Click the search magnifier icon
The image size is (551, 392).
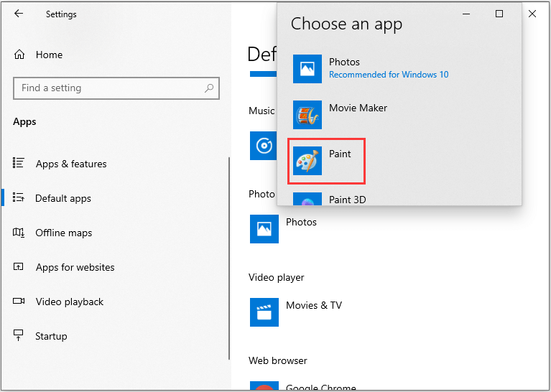[209, 88]
